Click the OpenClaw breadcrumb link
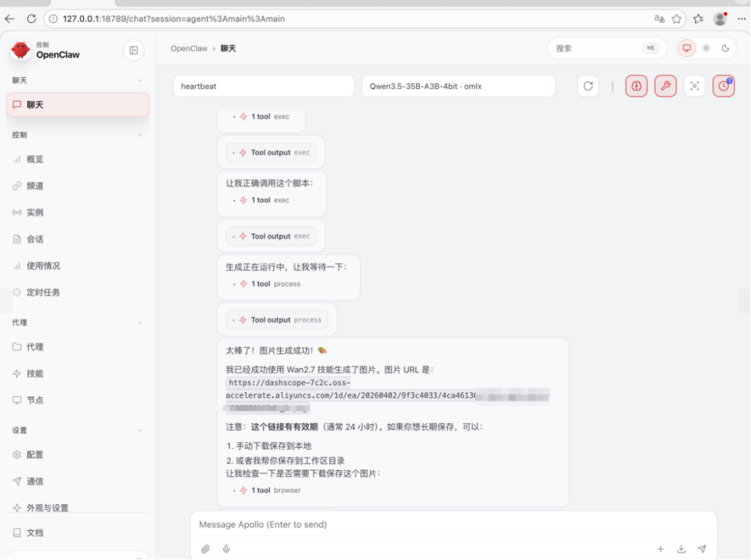751x560 pixels. point(189,49)
